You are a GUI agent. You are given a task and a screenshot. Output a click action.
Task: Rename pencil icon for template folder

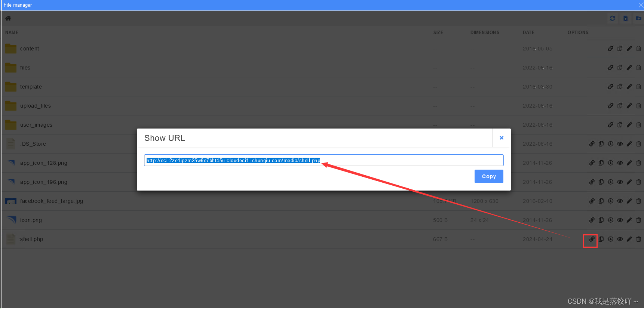click(629, 87)
